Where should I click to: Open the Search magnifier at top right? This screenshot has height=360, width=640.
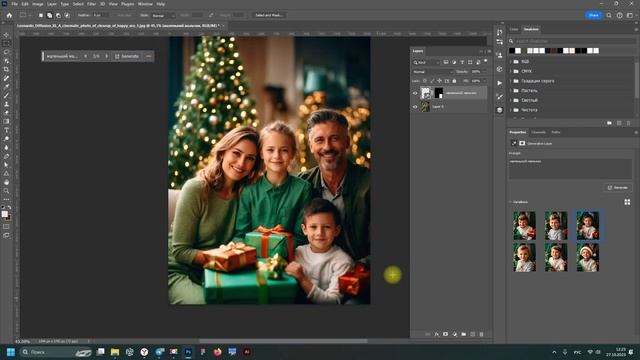609,15
